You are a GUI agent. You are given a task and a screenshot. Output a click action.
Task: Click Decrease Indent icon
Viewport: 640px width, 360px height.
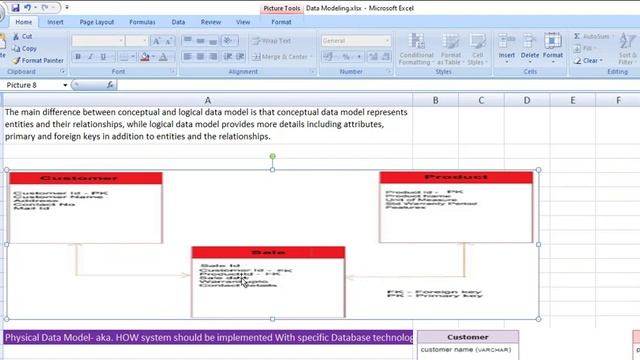(227, 57)
